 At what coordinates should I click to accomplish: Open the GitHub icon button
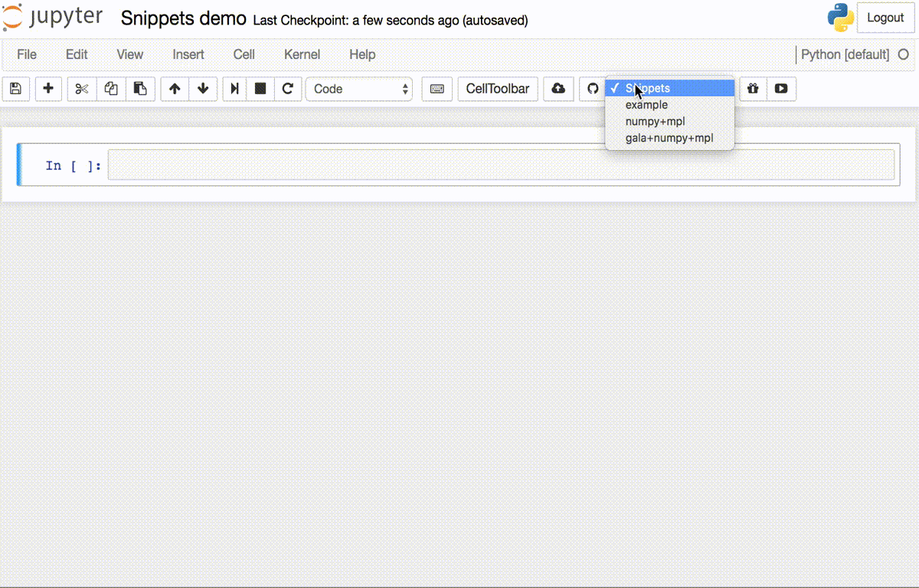pyautogui.click(x=592, y=89)
